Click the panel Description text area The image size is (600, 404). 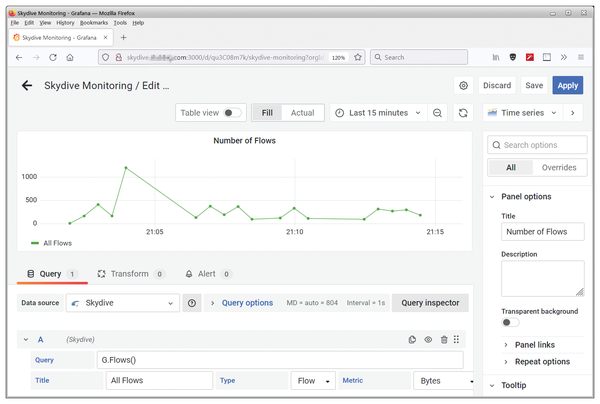click(543, 279)
